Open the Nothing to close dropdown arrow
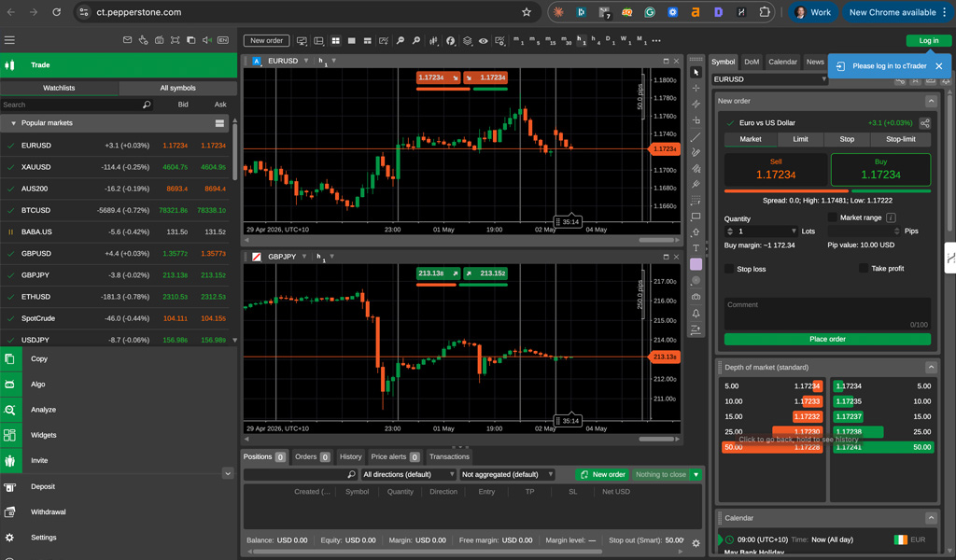The height and width of the screenshot is (560, 956). coord(696,474)
